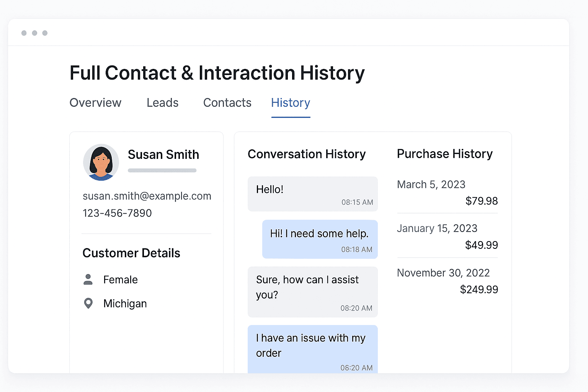
Task: Select the Hello! chat message
Action: point(312,194)
